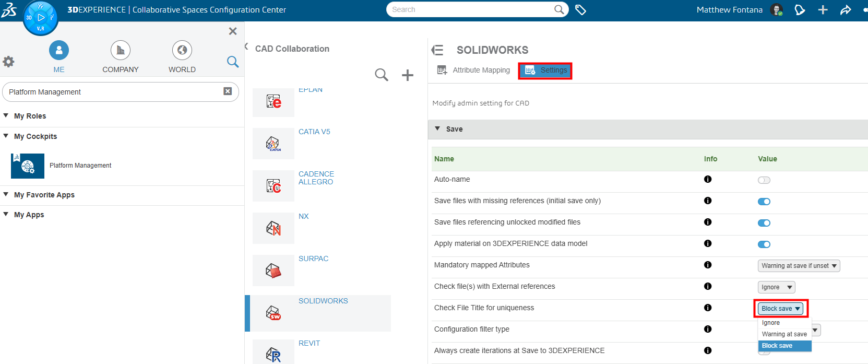The height and width of the screenshot is (364, 868).
Task: Show info for Check File Title uniqueness
Action: [708, 308]
